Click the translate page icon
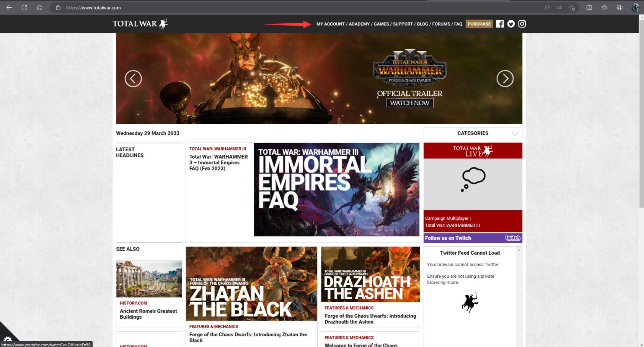 pyautogui.click(x=559, y=8)
